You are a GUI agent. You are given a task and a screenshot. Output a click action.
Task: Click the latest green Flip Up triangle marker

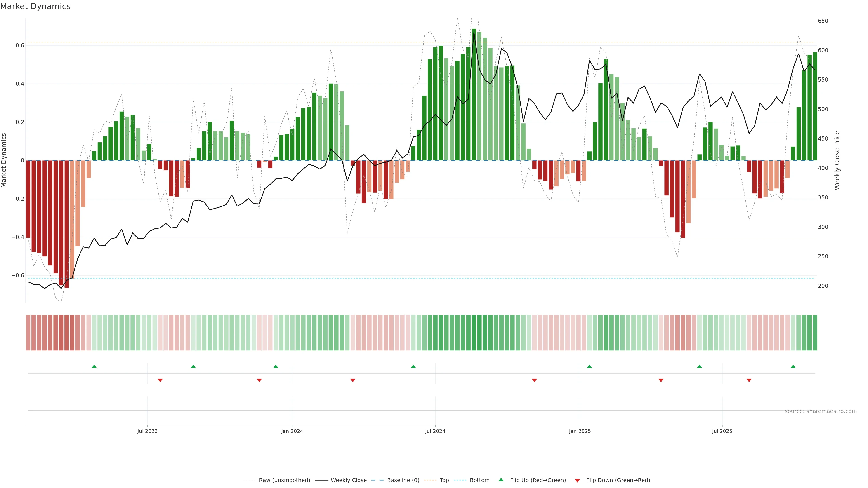pos(793,366)
